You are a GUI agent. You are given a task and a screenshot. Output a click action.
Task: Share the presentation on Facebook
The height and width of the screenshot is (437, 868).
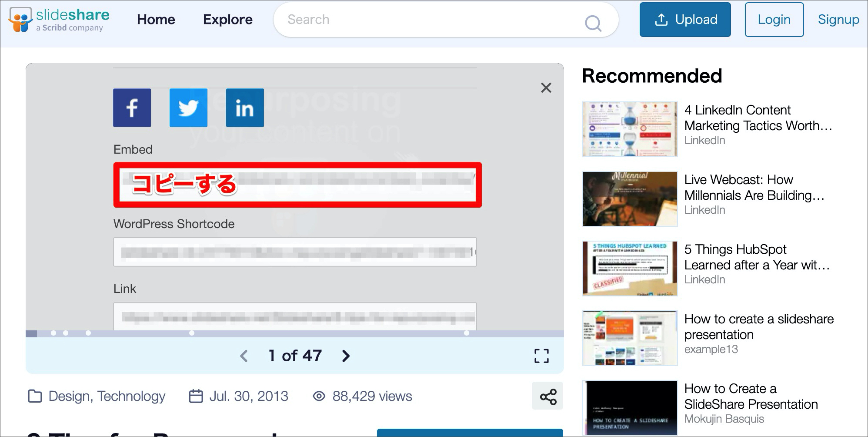[132, 108]
